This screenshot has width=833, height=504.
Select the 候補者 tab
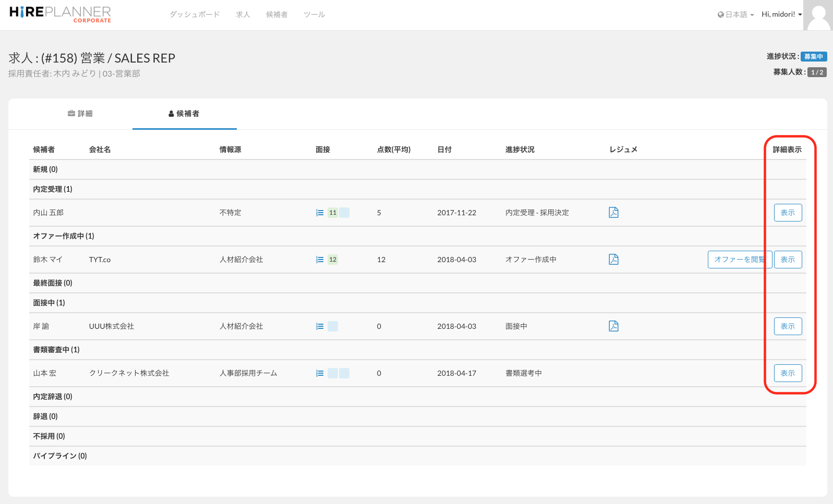(x=184, y=114)
